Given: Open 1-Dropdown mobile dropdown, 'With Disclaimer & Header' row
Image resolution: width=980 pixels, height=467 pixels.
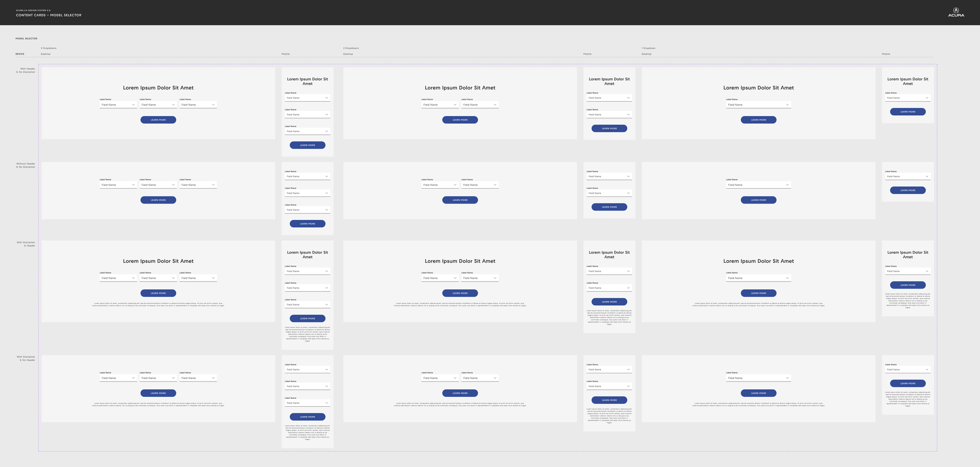Looking at the screenshot, I should point(908,271).
